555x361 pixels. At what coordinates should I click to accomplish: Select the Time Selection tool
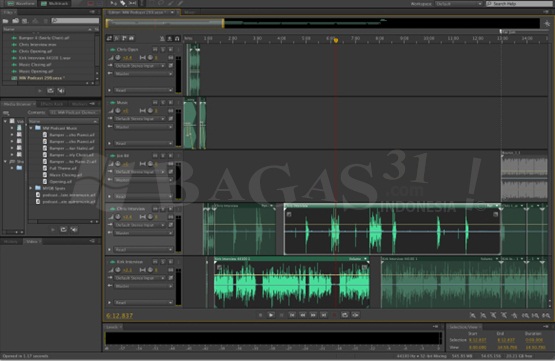click(x=141, y=3)
